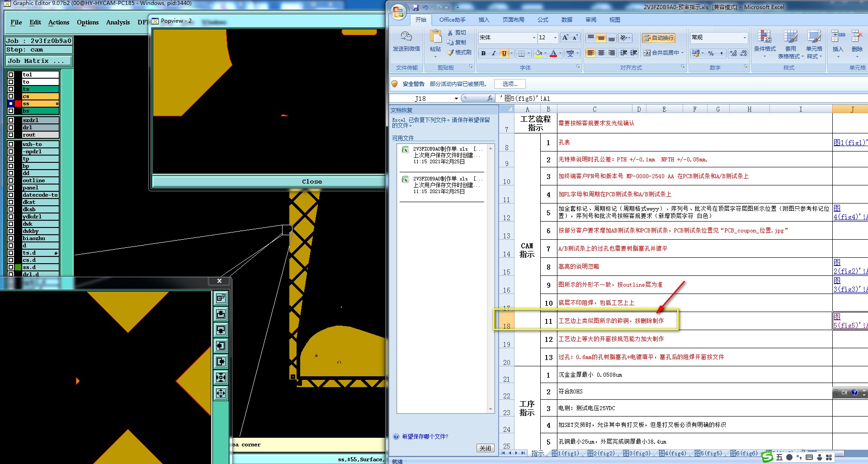
Task: Click the 选项... button in security warning bar
Action: [509, 84]
